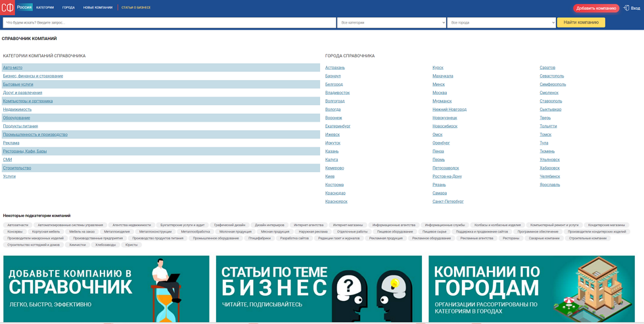Open the 'Все категории' dropdown
Viewport: 644px width, 324px height.
pyautogui.click(x=391, y=22)
